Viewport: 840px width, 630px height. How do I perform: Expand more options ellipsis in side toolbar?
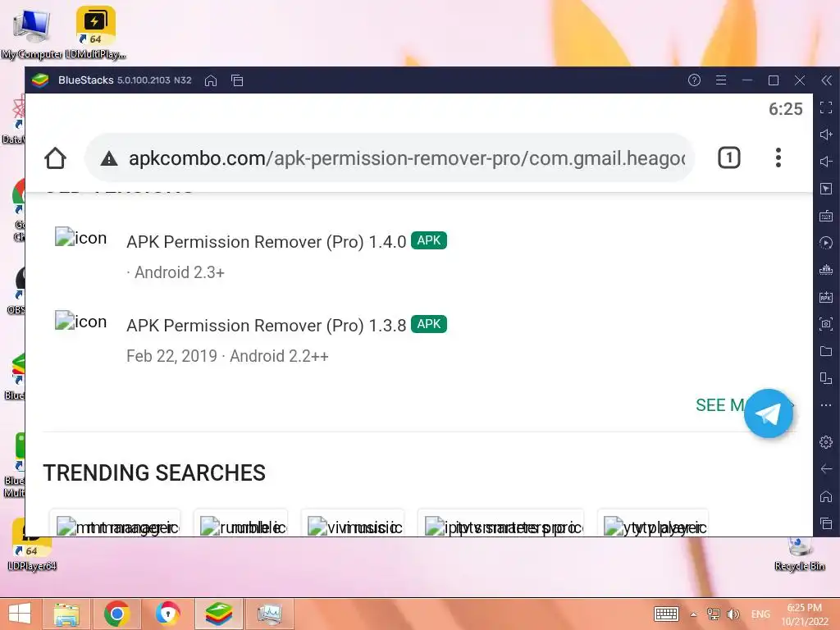coord(826,405)
